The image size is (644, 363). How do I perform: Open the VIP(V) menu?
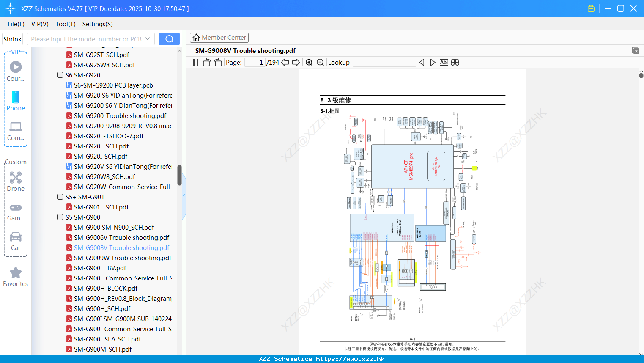click(x=40, y=24)
